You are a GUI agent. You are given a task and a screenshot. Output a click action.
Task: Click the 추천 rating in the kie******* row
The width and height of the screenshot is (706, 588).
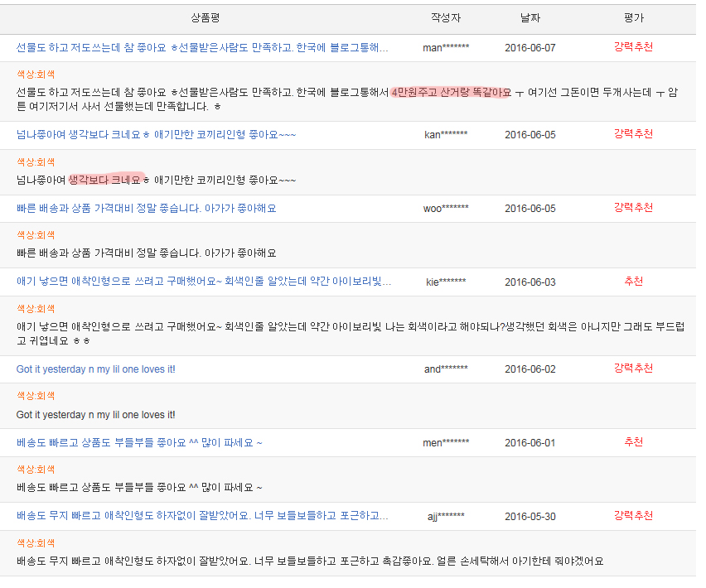point(633,282)
